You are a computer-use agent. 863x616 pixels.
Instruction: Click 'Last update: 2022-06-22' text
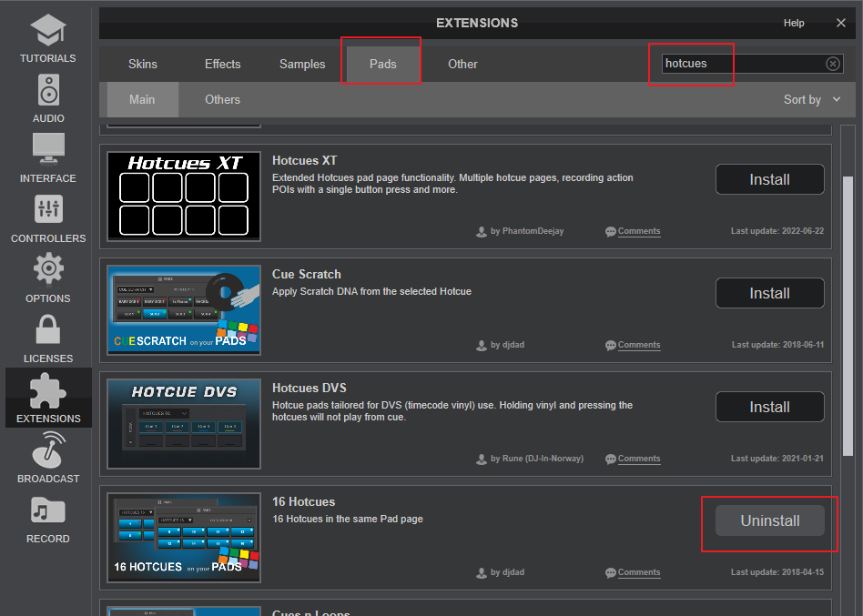(777, 231)
